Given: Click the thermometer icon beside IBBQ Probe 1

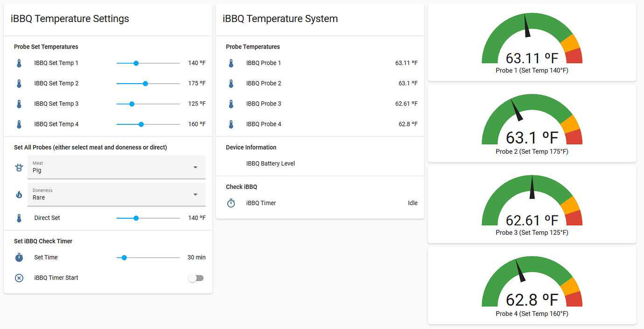Looking at the screenshot, I should click(x=231, y=63).
